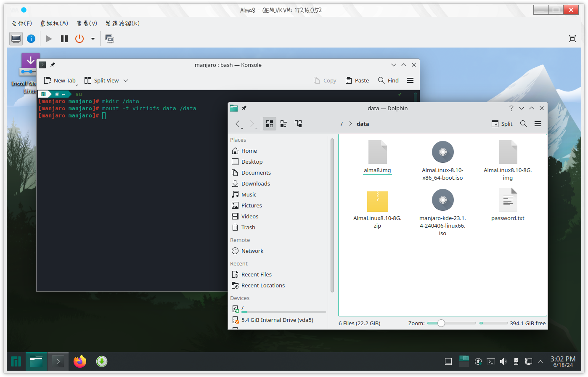The image size is (588, 377).
Task: Pause the virtual machine
Action: pyautogui.click(x=64, y=39)
